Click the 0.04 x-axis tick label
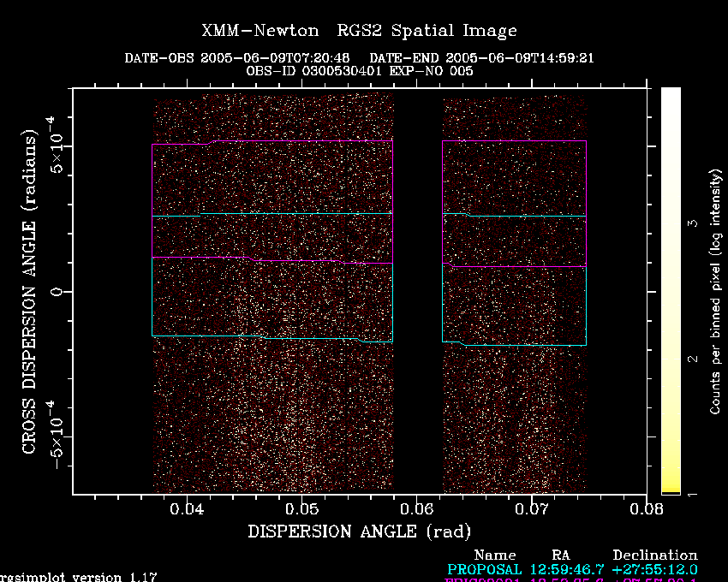 (x=187, y=509)
